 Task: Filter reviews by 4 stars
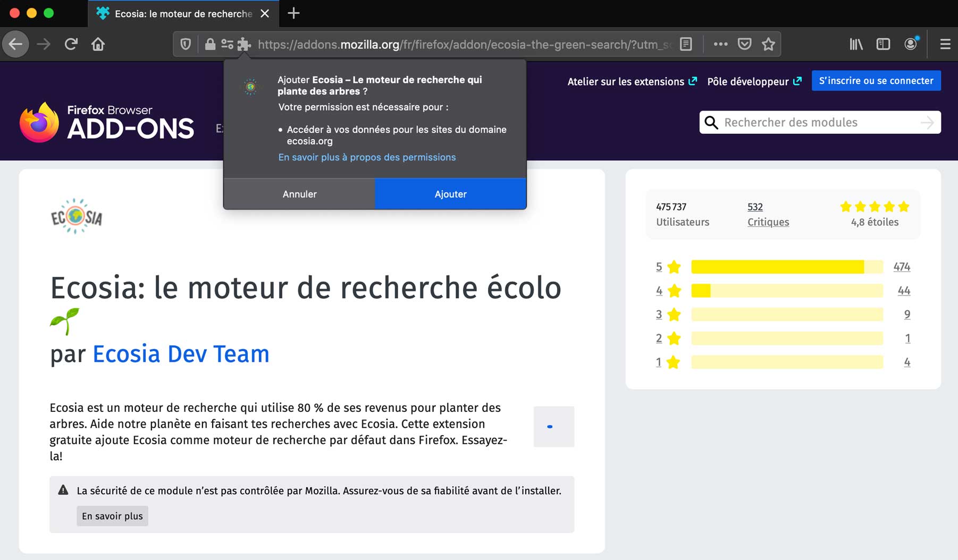click(x=668, y=291)
